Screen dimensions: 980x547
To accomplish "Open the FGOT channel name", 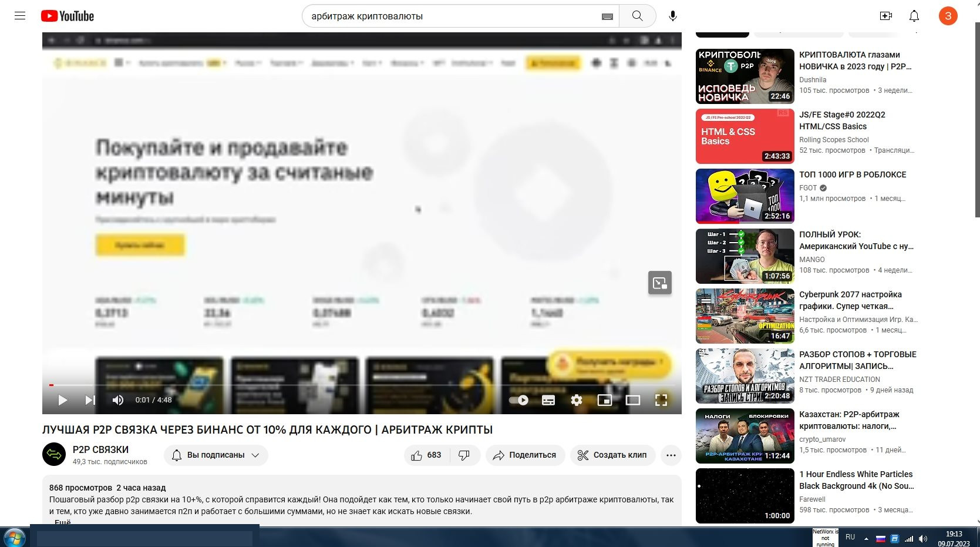I will (x=808, y=188).
